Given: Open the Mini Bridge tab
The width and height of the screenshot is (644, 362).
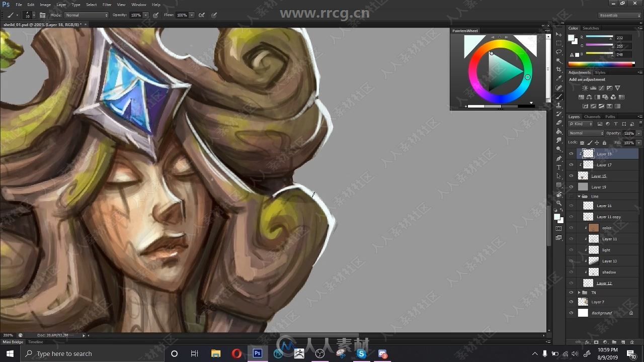Looking at the screenshot, I should 12,342.
